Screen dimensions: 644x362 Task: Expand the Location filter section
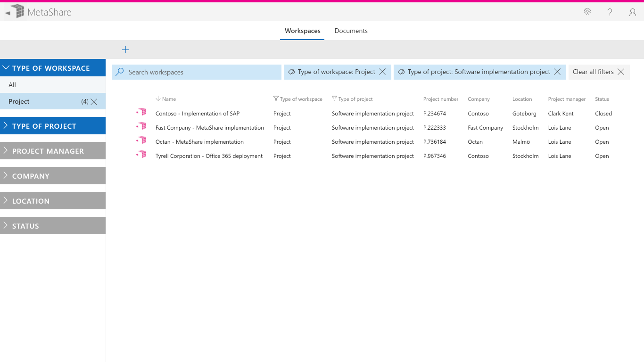click(x=53, y=201)
